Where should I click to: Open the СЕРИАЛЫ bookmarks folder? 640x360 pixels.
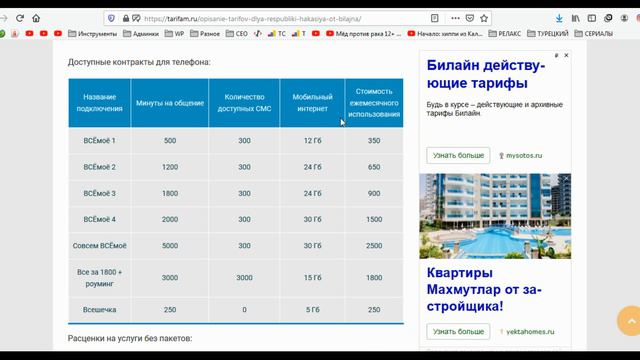[594, 33]
